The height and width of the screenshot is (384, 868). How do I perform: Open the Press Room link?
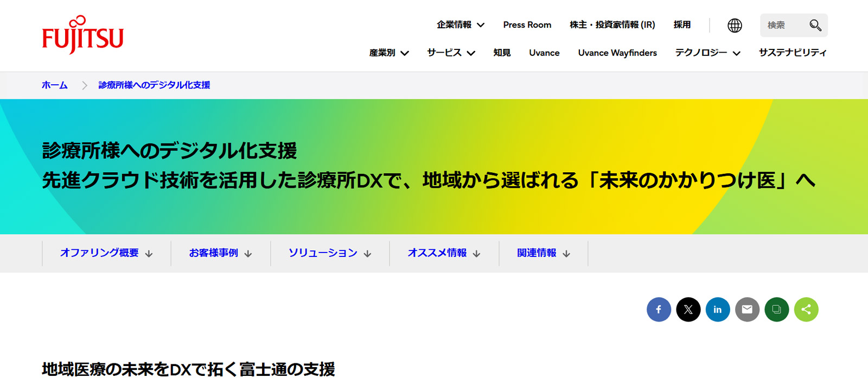click(527, 25)
